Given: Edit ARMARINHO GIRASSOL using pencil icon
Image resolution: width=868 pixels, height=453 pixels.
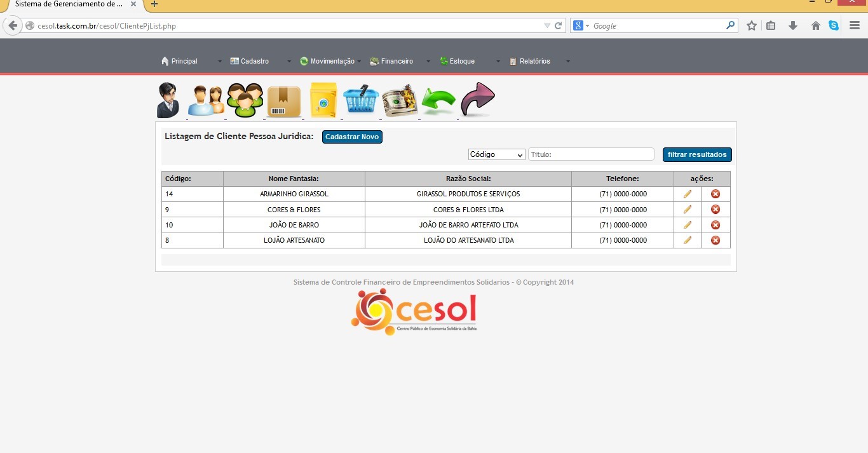Looking at the screenshot, I should [x=688, y=194].
